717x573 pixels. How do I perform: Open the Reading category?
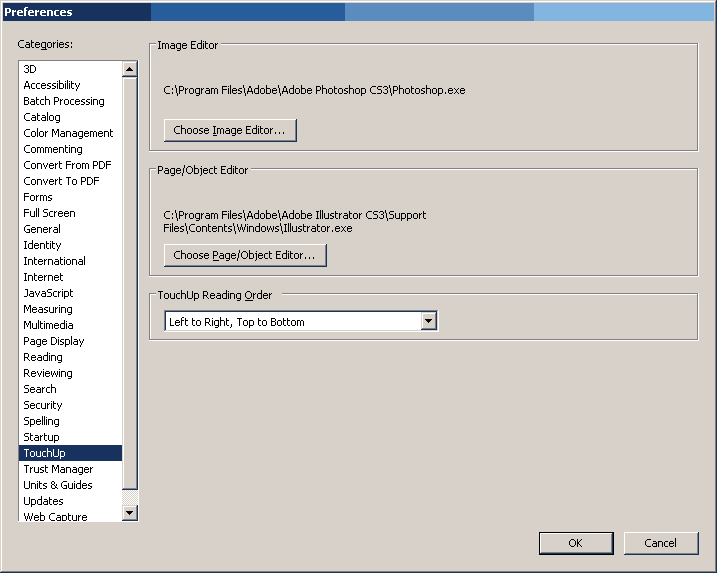tap(70, 357)
